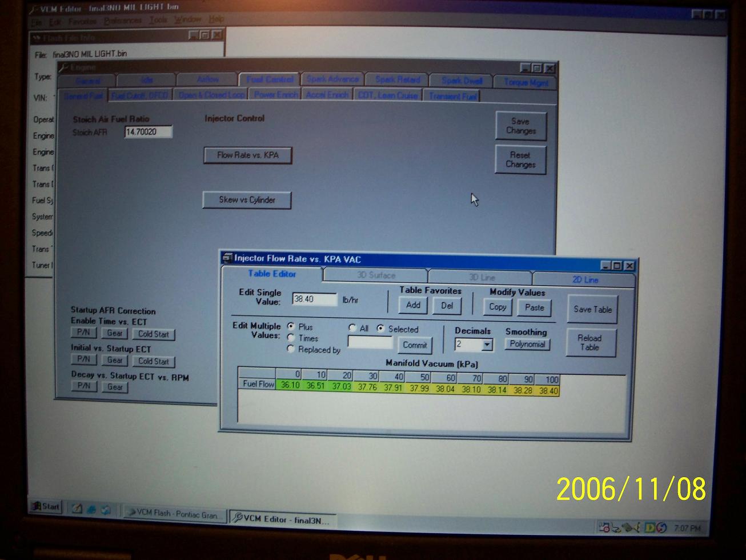Select the Power Enrich sub-tab
Viewport: 746px width, 560px height.
point(276,95)
